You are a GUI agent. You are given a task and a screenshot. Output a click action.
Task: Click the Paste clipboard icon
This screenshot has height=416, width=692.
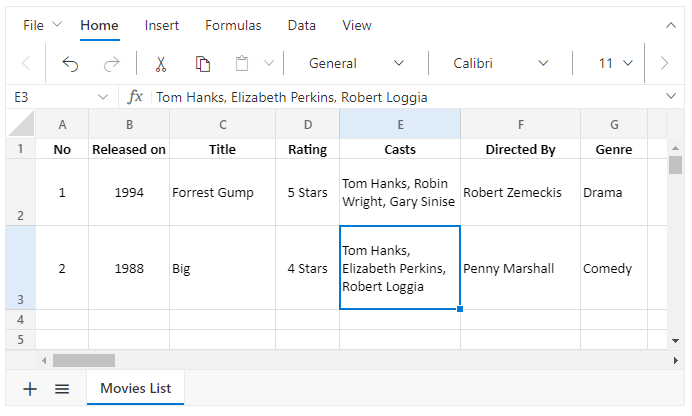pos(241,63)
